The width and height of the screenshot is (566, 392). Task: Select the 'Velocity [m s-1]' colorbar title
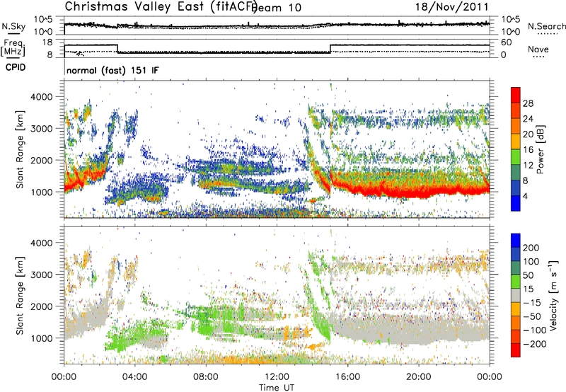pos(553,295)
